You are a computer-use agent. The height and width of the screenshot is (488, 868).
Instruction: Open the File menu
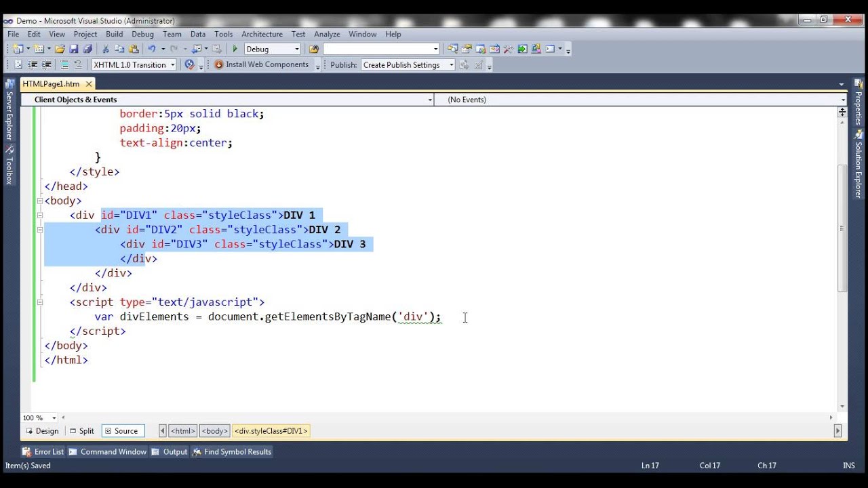13,34
